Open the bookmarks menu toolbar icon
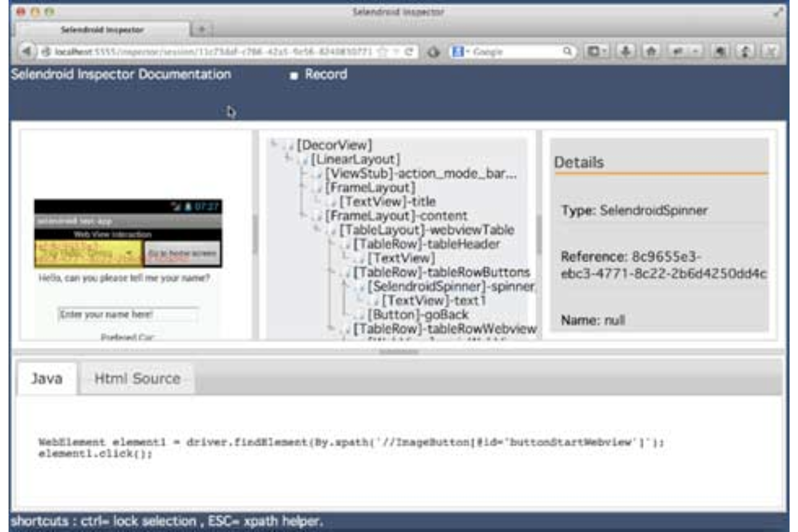Viewport: 798px width, 532px height. 596,52
